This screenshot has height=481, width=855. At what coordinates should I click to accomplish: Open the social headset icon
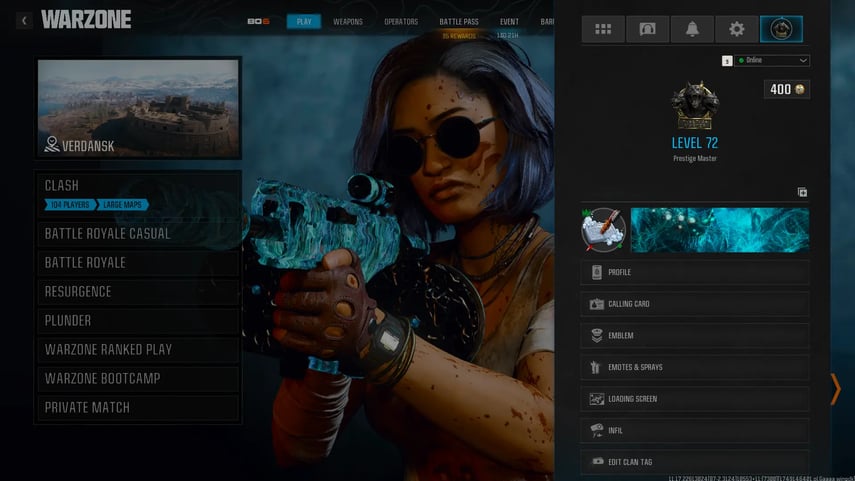pyautogui.click(x=647, y=29)
